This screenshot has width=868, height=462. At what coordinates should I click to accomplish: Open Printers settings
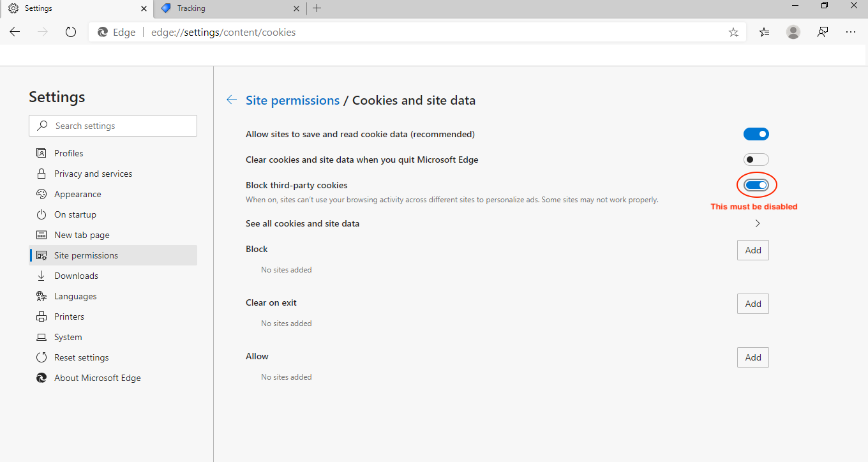click(113, 317)
